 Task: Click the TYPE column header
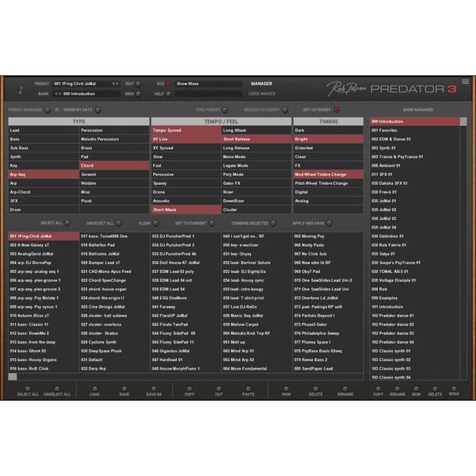tap(79, 121)
